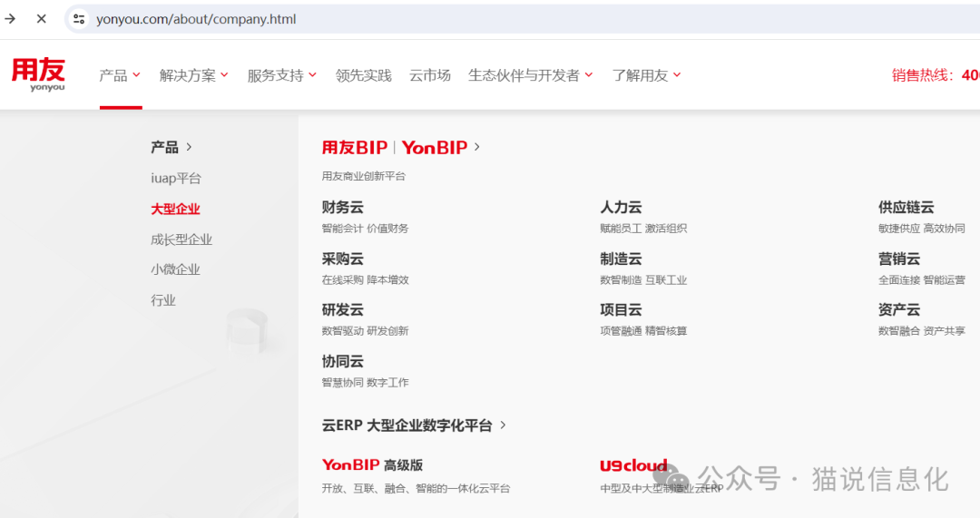Open 云ERP 大型企业数字化平台 heading

tap(407, 425)
